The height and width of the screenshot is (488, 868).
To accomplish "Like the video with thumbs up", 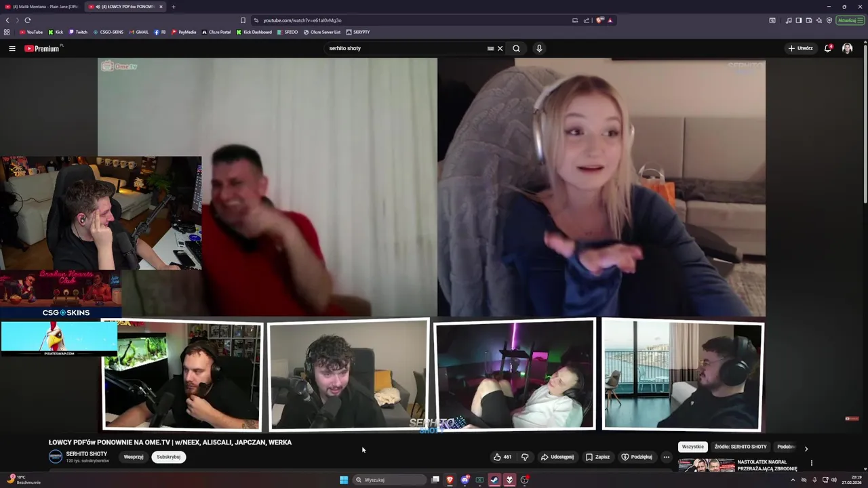I will tap(502, 457).
